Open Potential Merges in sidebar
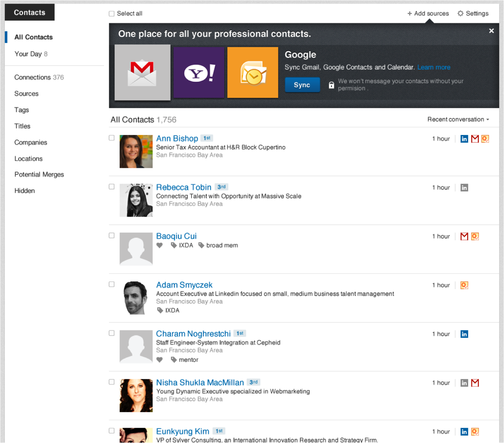The height and width of the screenshot is (443, 504). [39, 174]
